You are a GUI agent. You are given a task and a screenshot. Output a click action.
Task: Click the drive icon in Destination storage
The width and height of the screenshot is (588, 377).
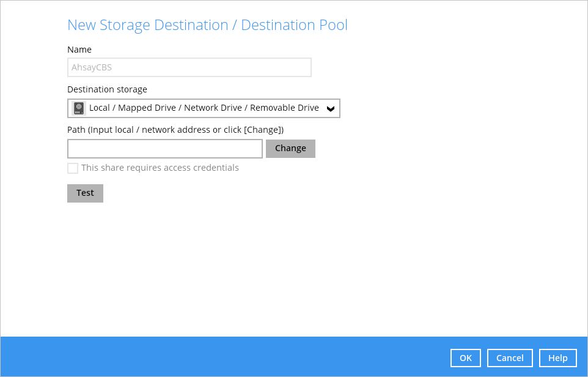tap(78, 108)
